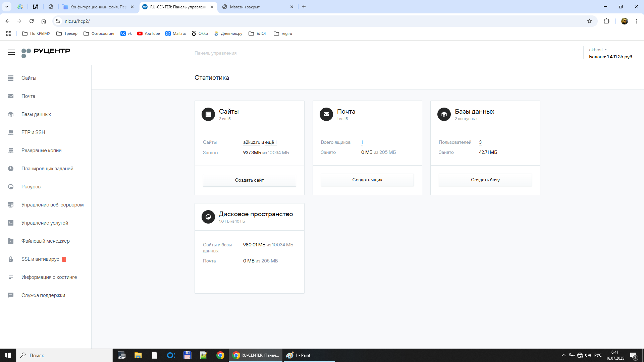Open File Explorer from the taskbar
Viewport: 644px width, 362px height.
(x=138, y=355)
